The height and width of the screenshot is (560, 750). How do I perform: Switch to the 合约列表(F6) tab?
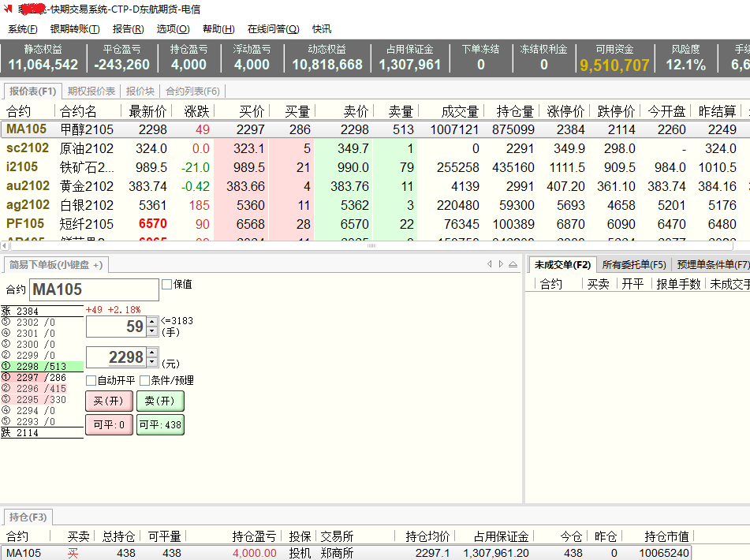pos(192,91)
